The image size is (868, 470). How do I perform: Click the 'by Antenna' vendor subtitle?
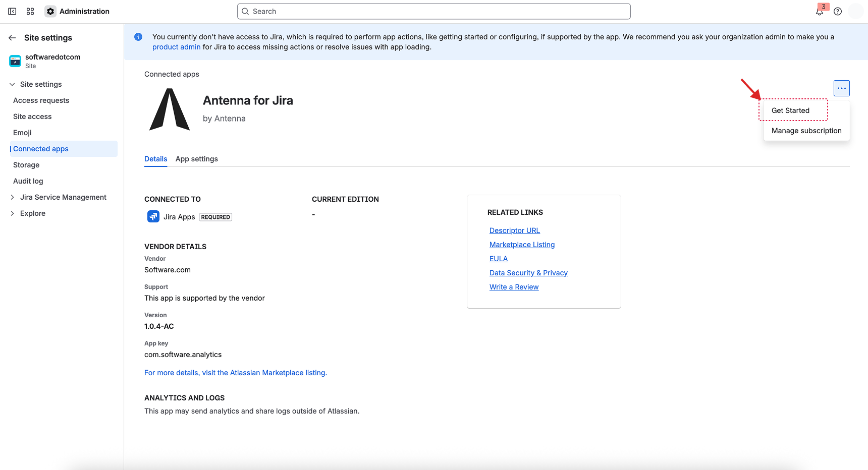(224, 119)
